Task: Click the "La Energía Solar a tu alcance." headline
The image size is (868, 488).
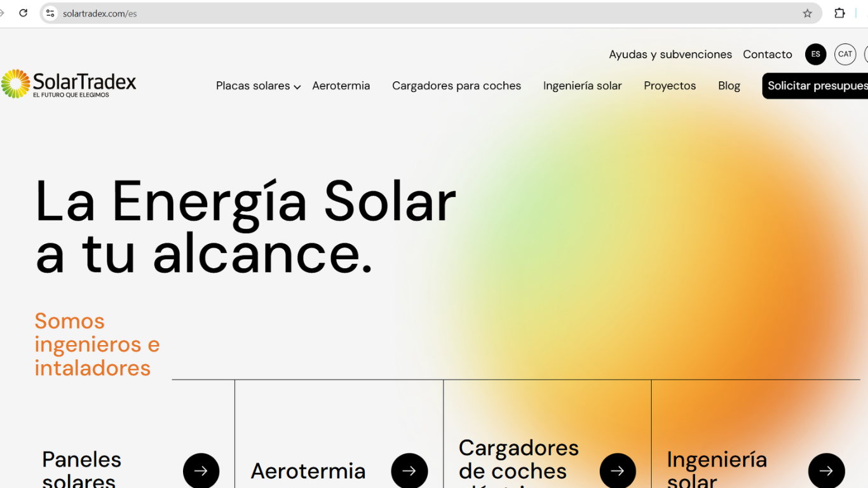Action: (x=246, y=227)
